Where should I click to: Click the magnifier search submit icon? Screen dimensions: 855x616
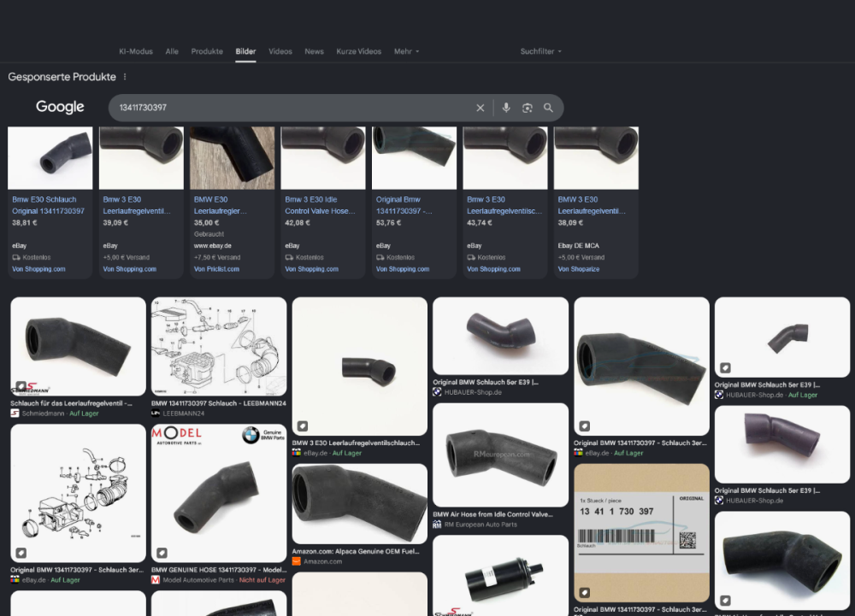pos(548,108)
